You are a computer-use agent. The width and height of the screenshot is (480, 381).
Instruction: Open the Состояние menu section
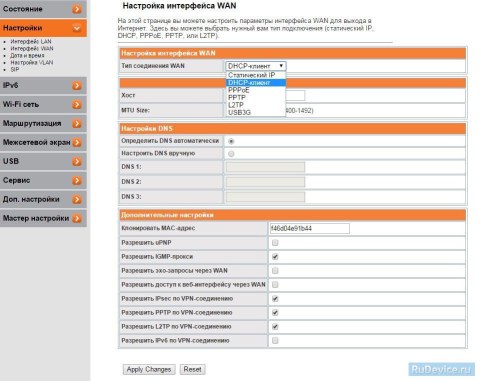pyautogui.click(x=43, y=9)
